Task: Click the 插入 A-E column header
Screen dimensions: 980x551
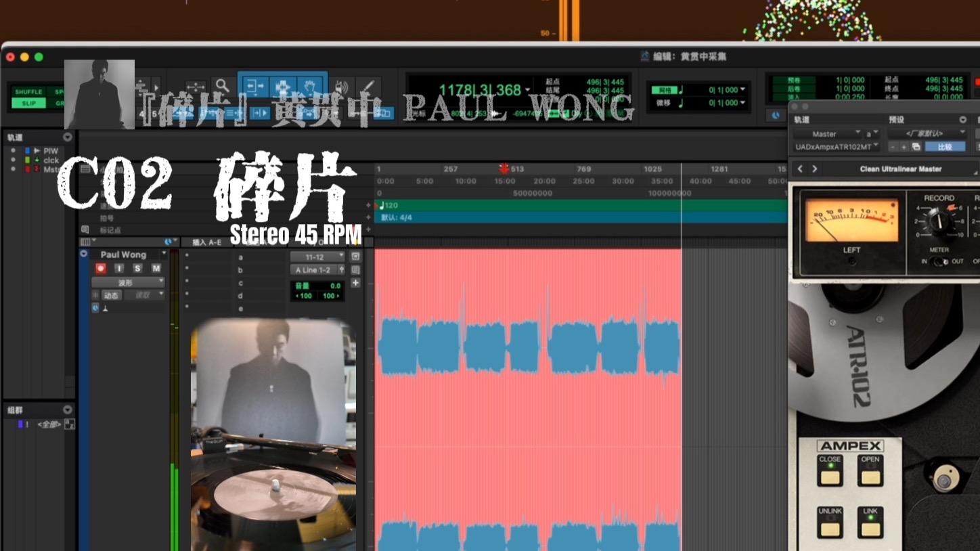Action: pos(207,242)
